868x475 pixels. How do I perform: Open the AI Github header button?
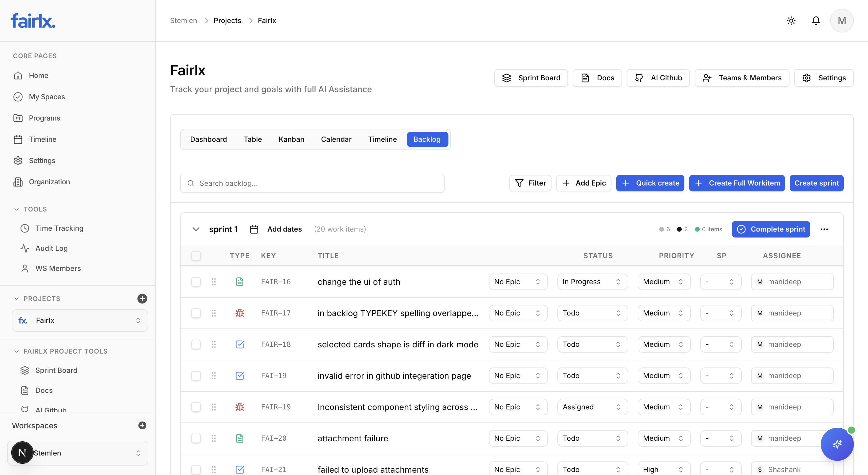(658, 78)
